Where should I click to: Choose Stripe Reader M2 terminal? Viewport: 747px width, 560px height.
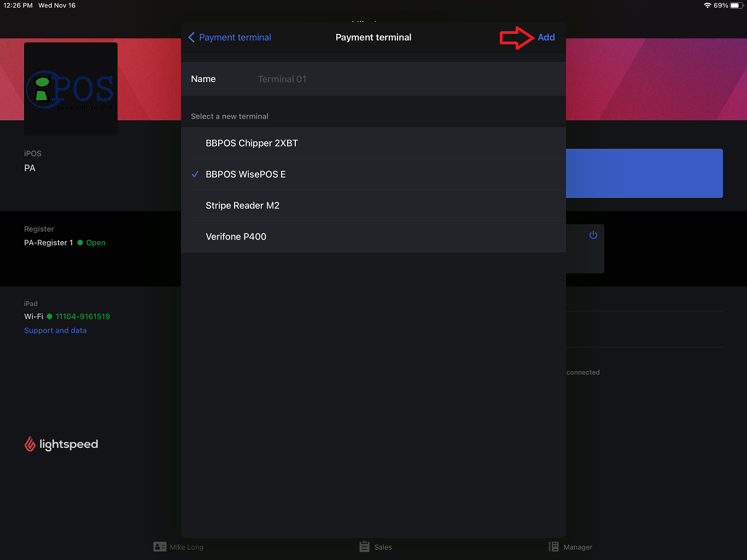(x=373, y=206)
